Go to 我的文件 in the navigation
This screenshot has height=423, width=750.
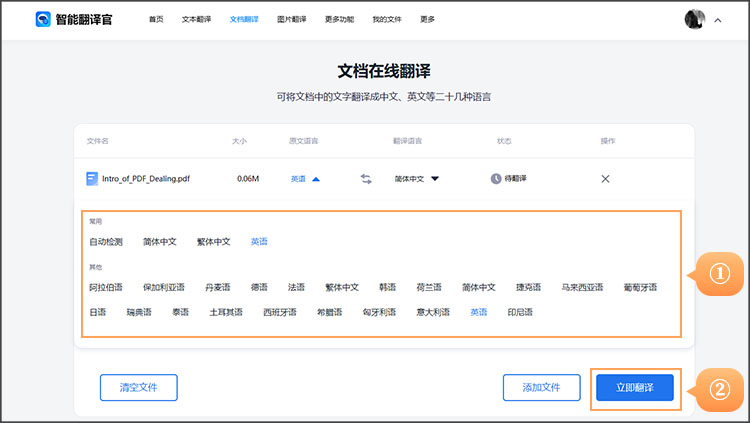[385, 19]
